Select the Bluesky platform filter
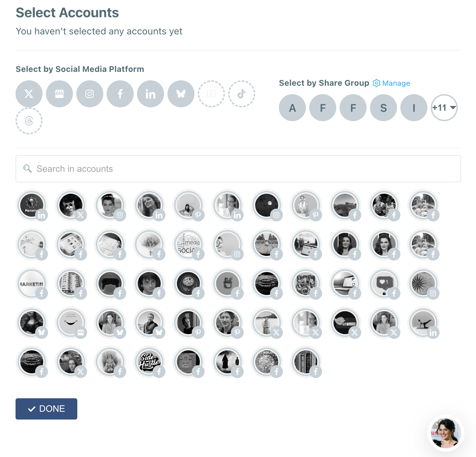476x457 pixels. (181, 94)
